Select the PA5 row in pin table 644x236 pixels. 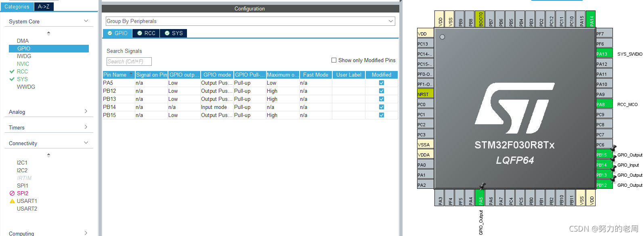coord(250,83)
